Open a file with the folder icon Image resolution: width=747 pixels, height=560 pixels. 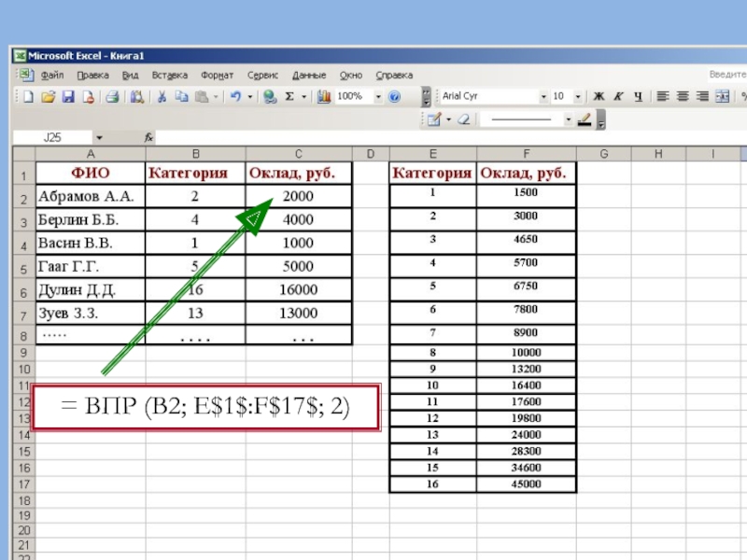47,96
